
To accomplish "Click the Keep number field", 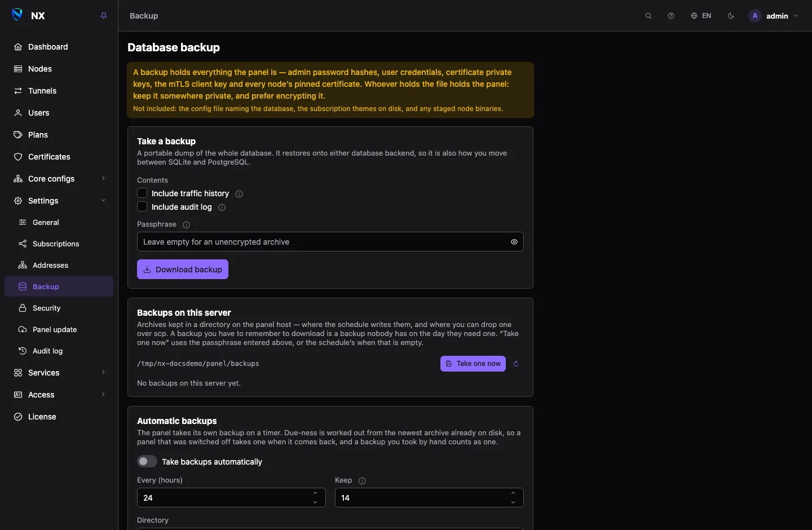I will (429, 498).
